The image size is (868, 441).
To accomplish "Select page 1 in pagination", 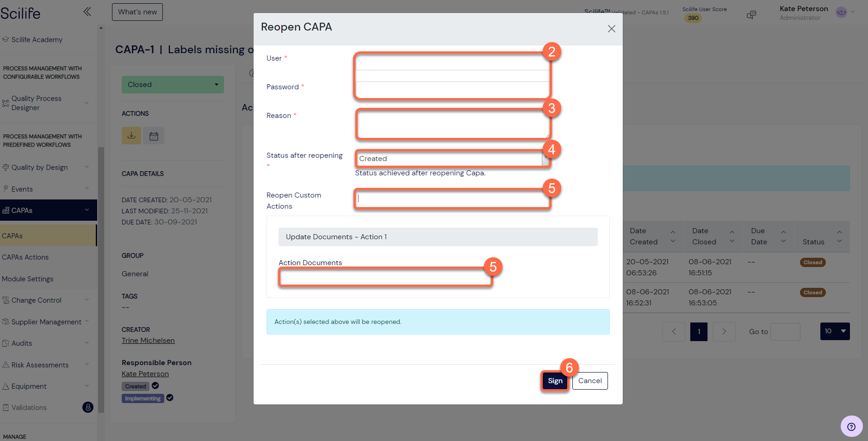I will pyautogui.click(x=699, y=331).
